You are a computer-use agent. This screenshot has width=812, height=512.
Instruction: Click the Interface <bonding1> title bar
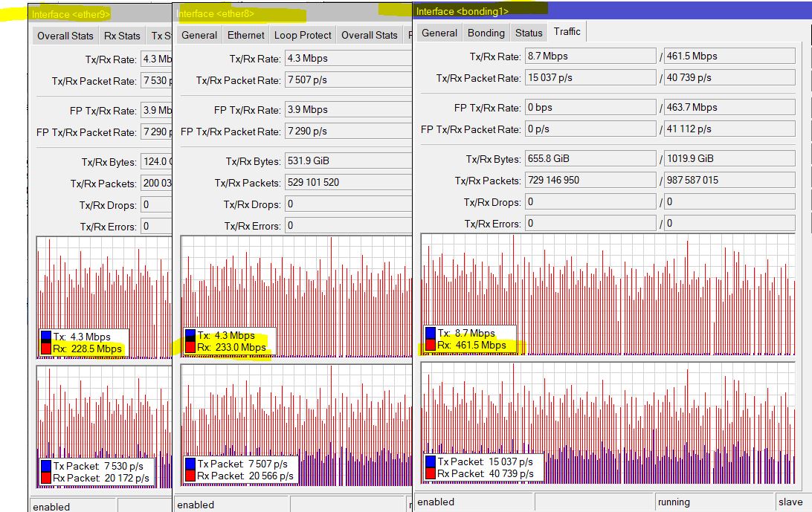click(x=610, y=11)
